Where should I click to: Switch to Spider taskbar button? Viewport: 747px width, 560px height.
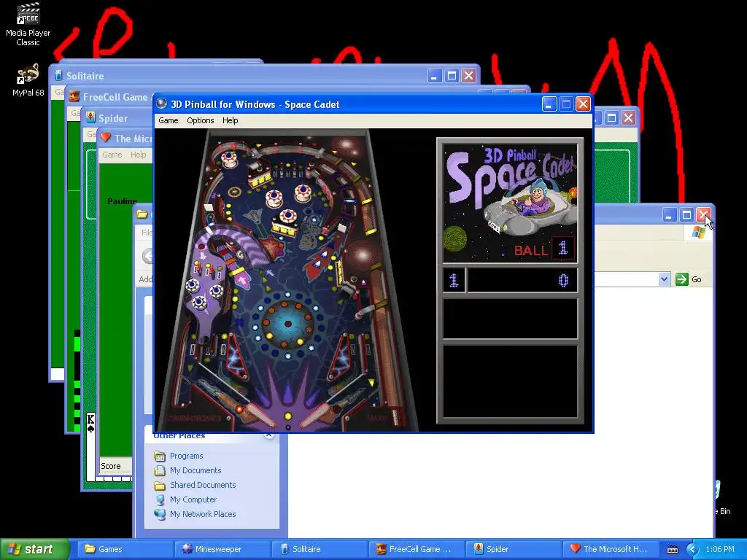coord(513,549)
